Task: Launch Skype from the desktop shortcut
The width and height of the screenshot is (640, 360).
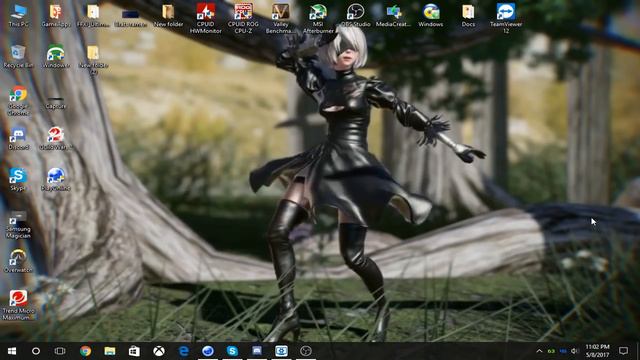Action: pos(18,180)
